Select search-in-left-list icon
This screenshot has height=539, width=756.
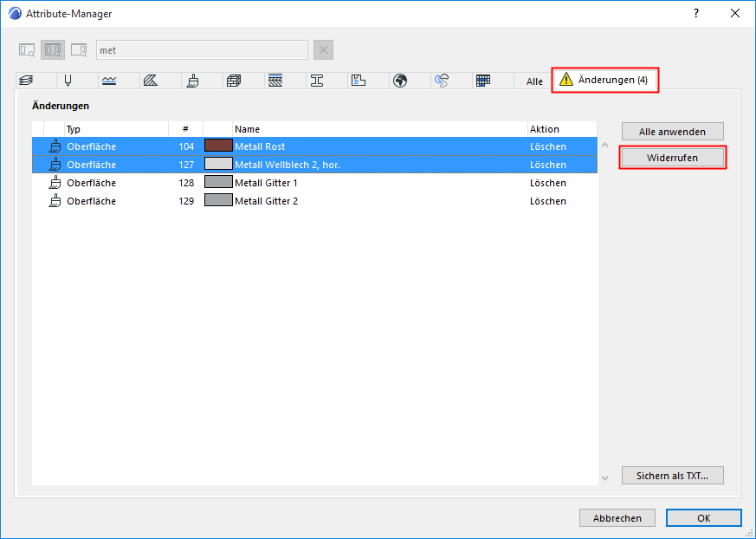pos(27,50)
